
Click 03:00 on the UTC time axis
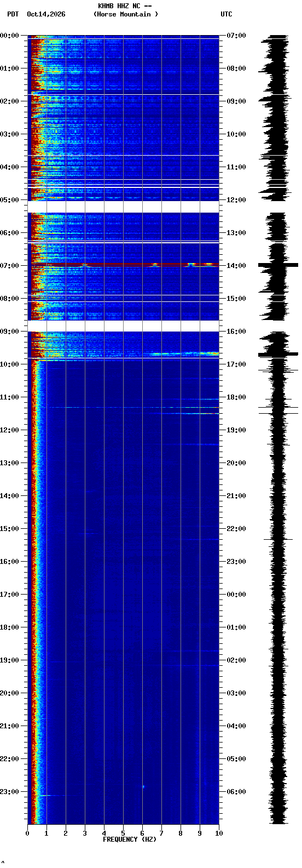[236, 693]
